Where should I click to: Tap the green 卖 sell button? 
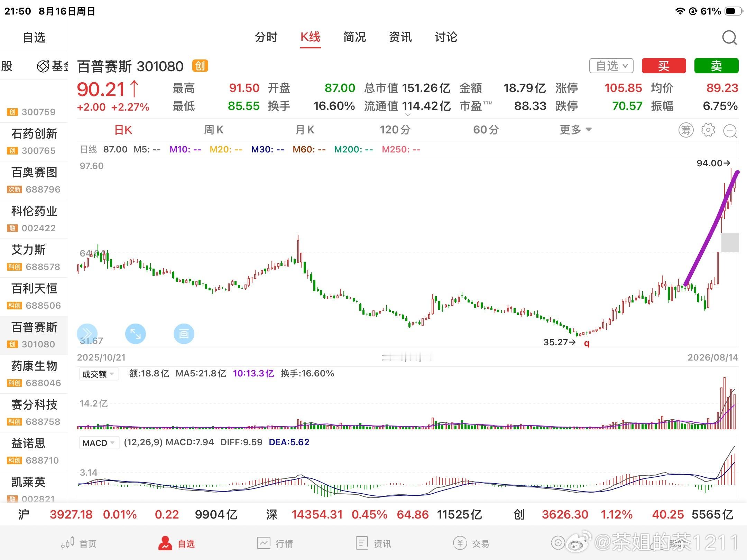click(716, 66)
